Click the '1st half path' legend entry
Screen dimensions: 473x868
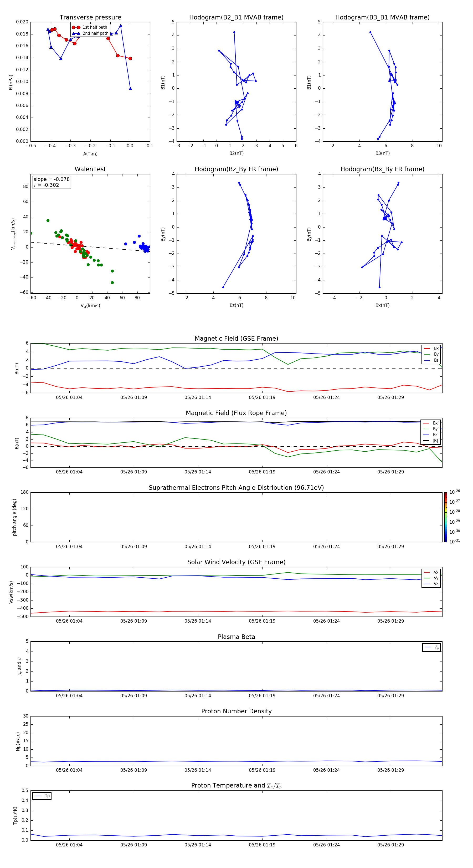tap(90, 27)
